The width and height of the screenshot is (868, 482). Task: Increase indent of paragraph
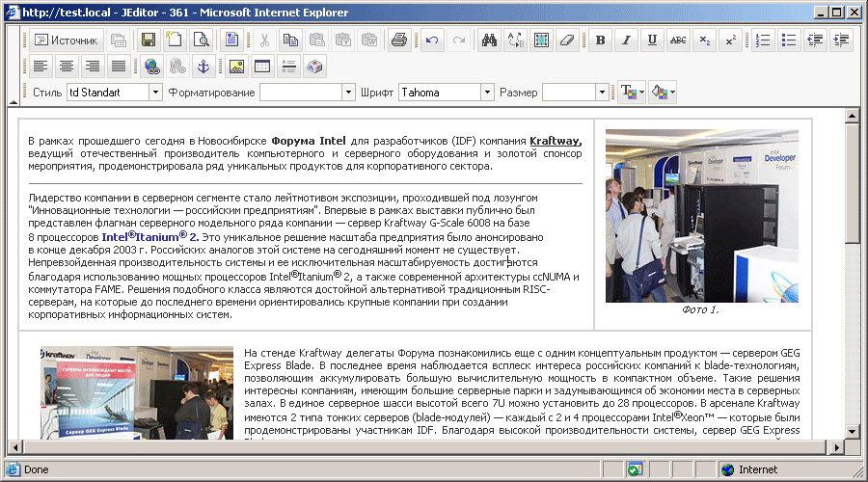(841, 40)
